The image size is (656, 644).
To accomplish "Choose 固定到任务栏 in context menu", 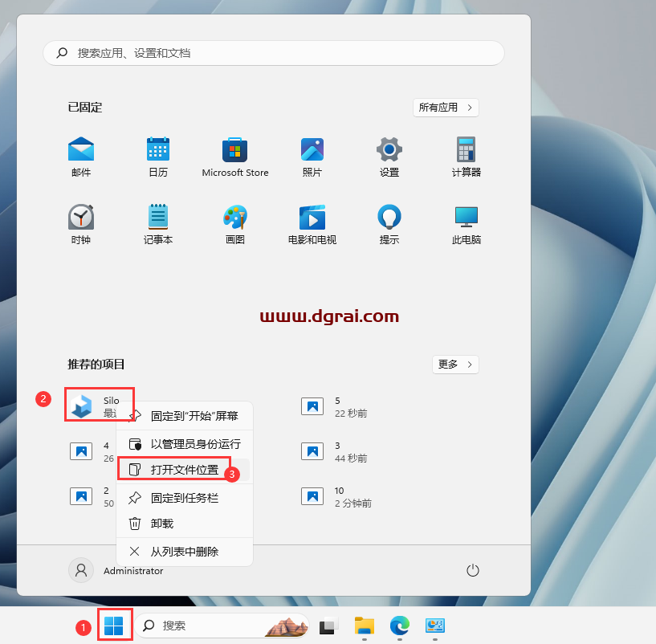I will click(x=185, y=498).
